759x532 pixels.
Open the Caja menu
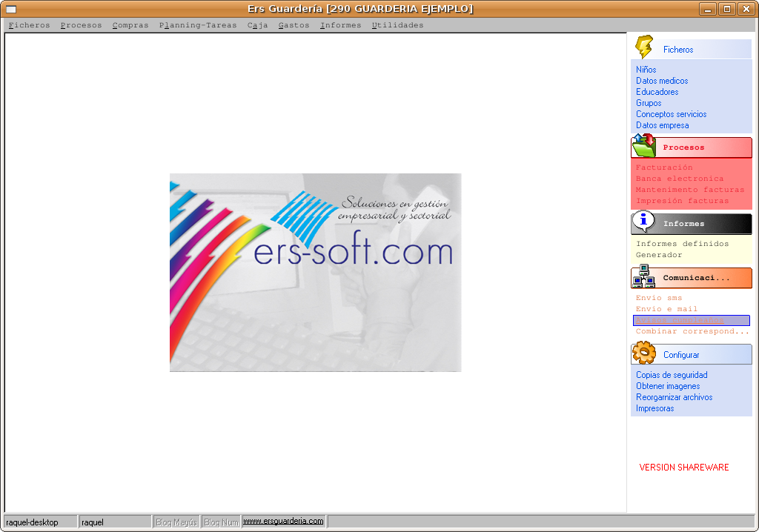257,25
